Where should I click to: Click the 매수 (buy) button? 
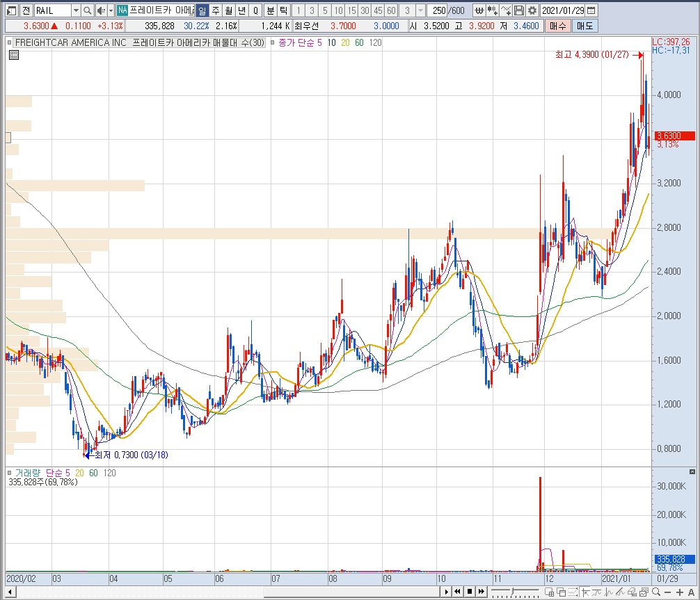point(557,26)
